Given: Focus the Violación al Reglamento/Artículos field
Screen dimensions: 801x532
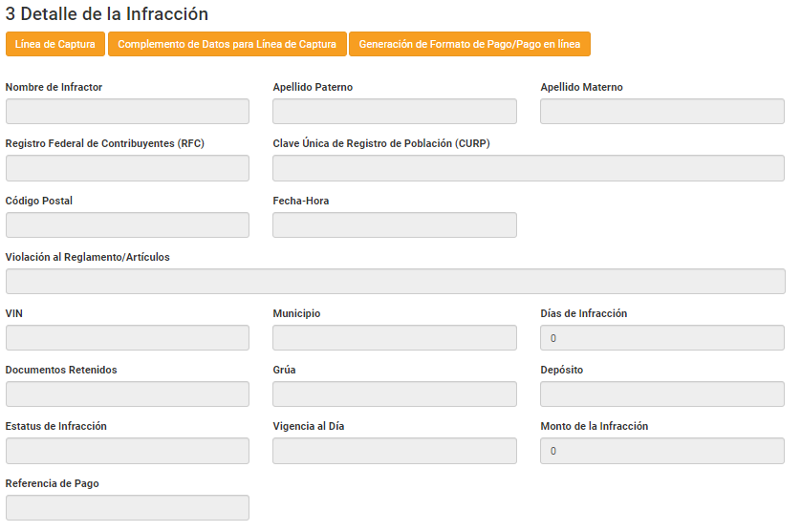Looking at the screenshot, I should pos(395,282).
